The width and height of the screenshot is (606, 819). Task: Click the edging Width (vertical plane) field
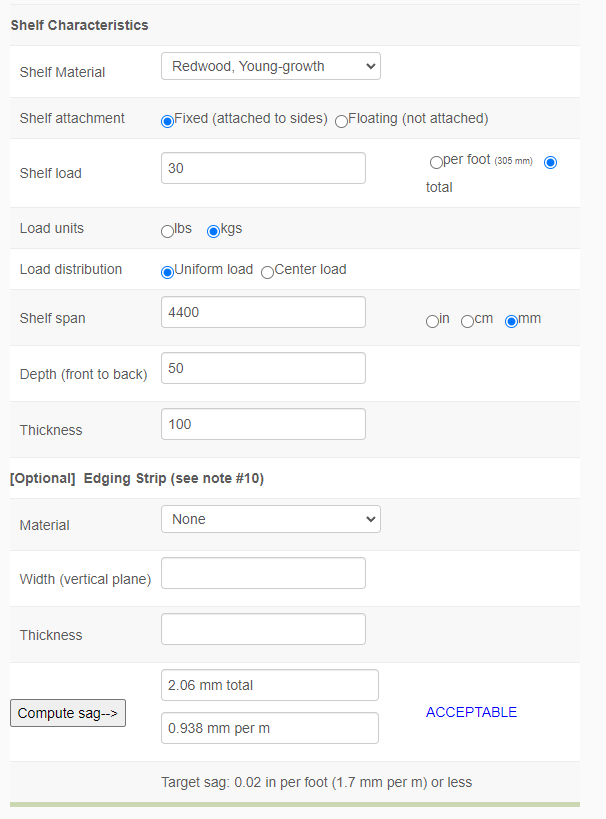coord(263,573)
